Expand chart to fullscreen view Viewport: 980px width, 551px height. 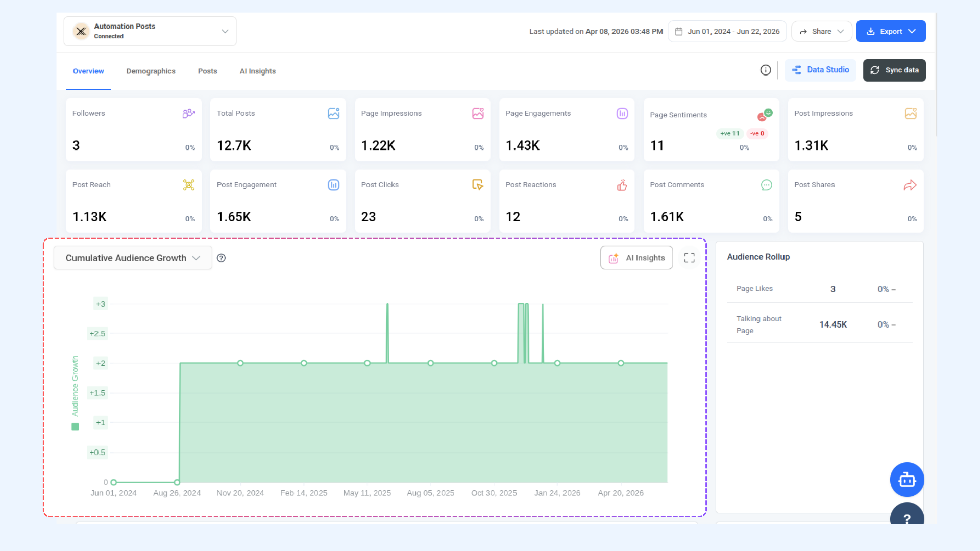689,258
